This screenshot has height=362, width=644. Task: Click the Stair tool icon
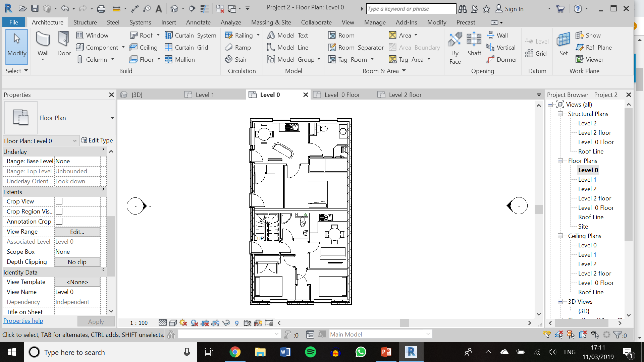coord(229,59)
